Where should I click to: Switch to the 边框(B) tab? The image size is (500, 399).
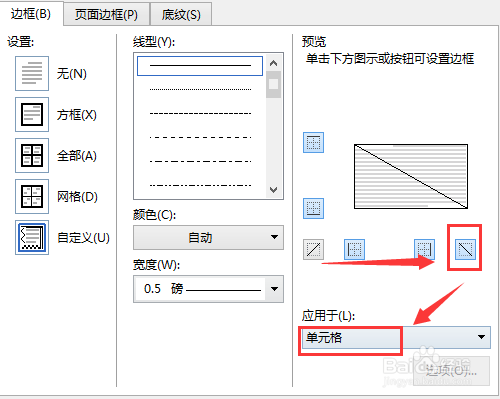click(x=31, y=13)
